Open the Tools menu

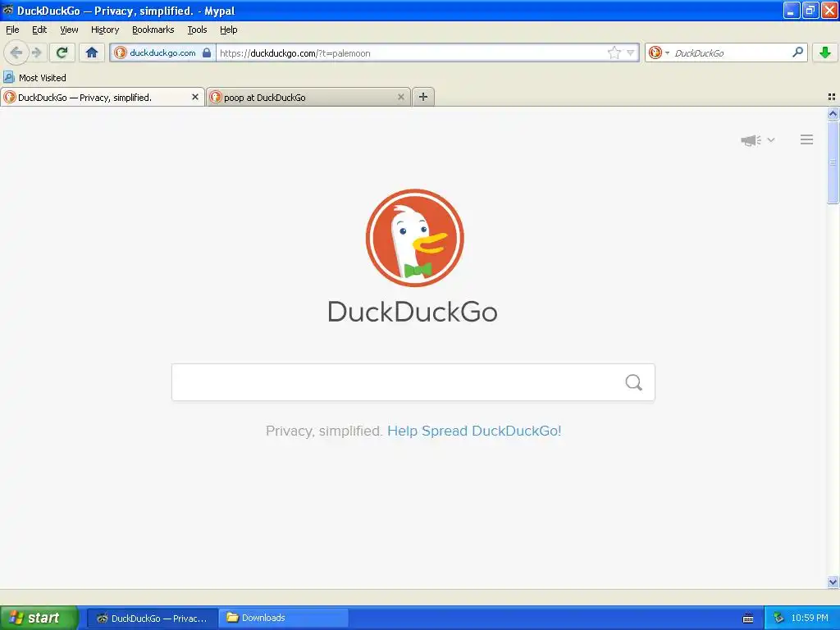click(197, 30)
